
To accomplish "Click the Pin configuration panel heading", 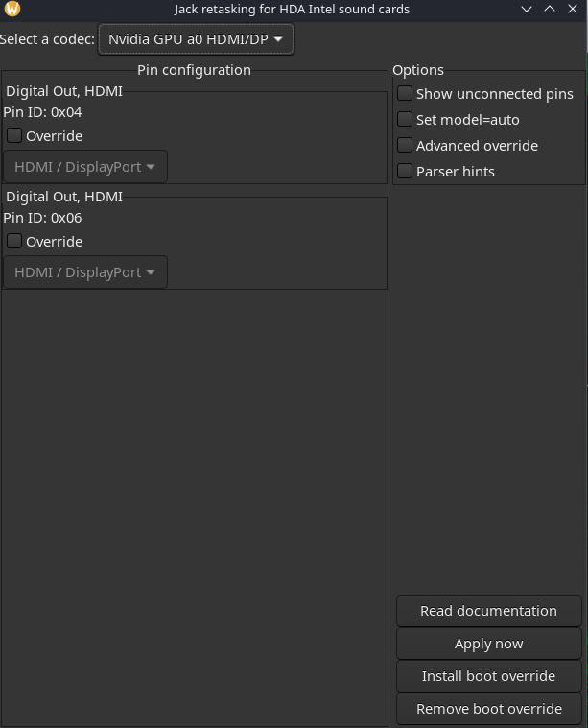I will 194,70.
